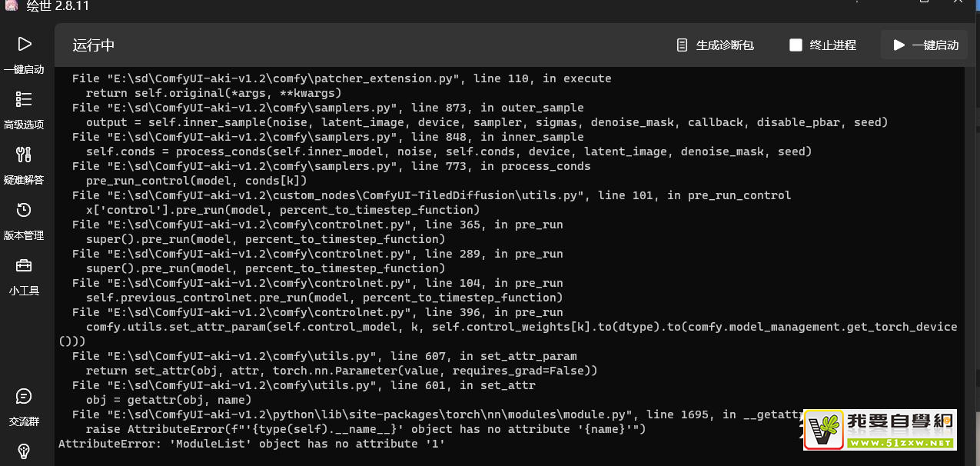Click the 运行中 status heading

(94, 45)
